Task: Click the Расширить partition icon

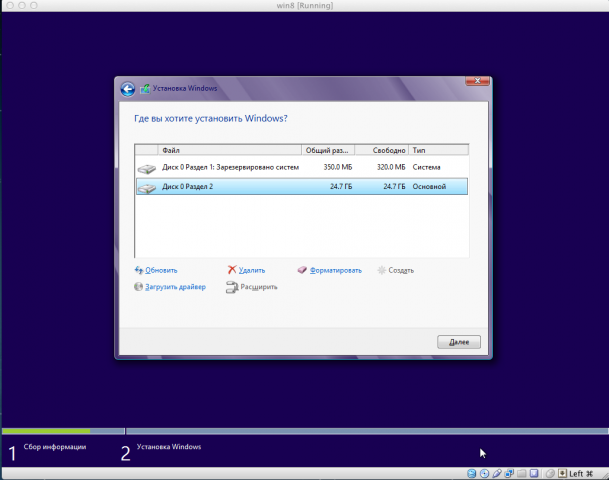Action: (232, 287)
